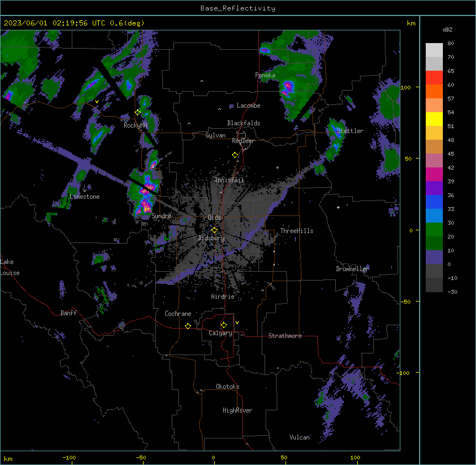The width and height of the screenshot is (476, 465).
Task: Click the light gray 80 dBZ legend swatch
Action: coord(434,50)
